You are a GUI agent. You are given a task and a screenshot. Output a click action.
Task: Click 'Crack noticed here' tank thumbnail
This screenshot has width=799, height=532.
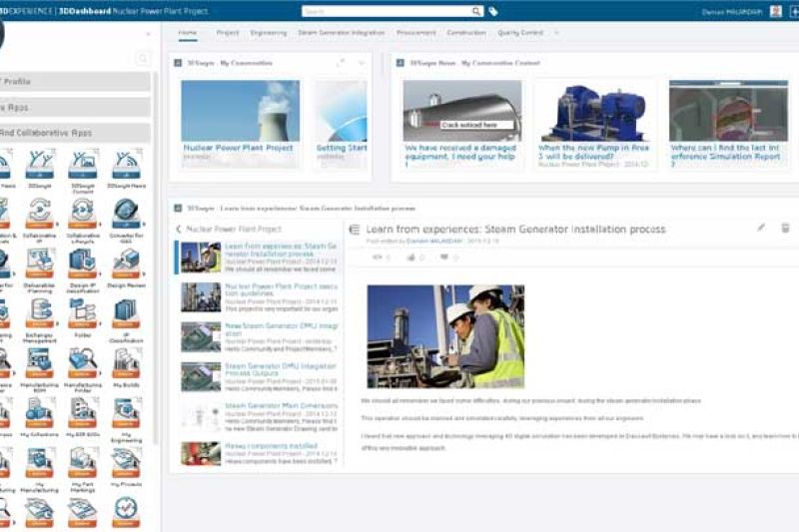462,111
